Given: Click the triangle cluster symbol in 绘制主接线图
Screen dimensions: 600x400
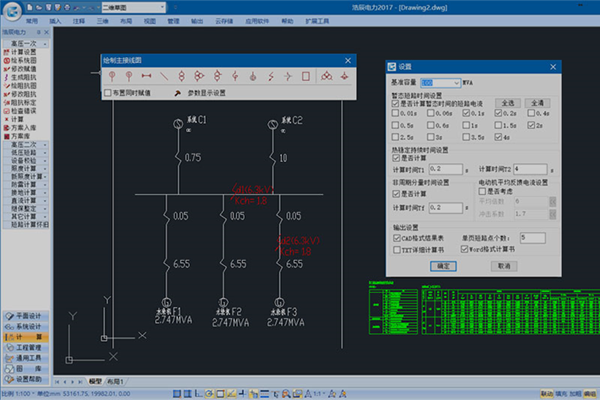Looking at the screenshot, I should pos(326,76).
